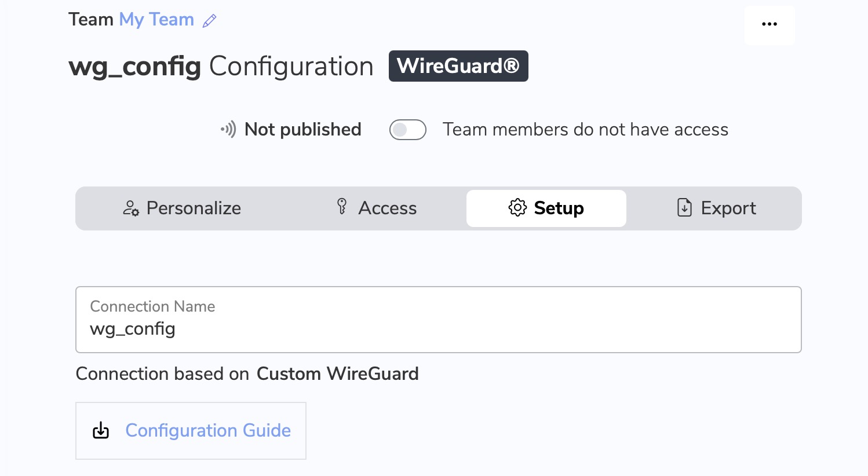Click the gear icon on Setup tab
Viewport: 868px width, 476px height.
pos(517,207)
